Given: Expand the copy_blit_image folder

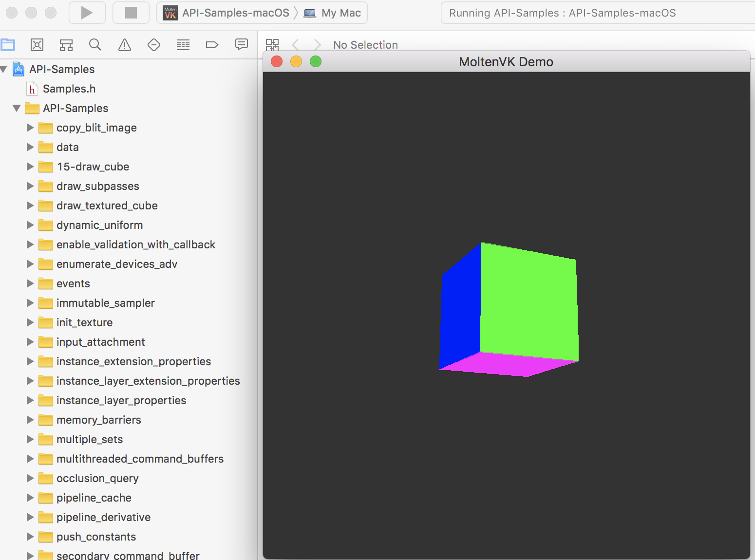Looking at the screenshot, I should point(30,128).
